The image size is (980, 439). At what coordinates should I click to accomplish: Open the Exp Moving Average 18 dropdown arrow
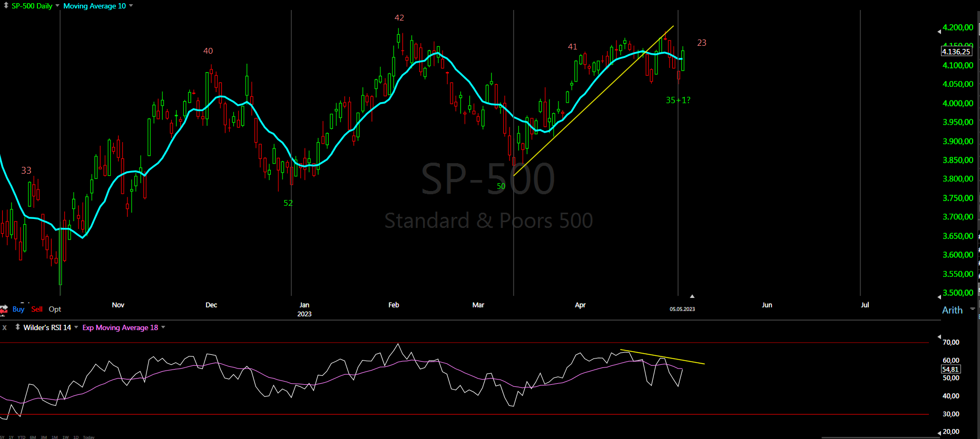point(163,327)
